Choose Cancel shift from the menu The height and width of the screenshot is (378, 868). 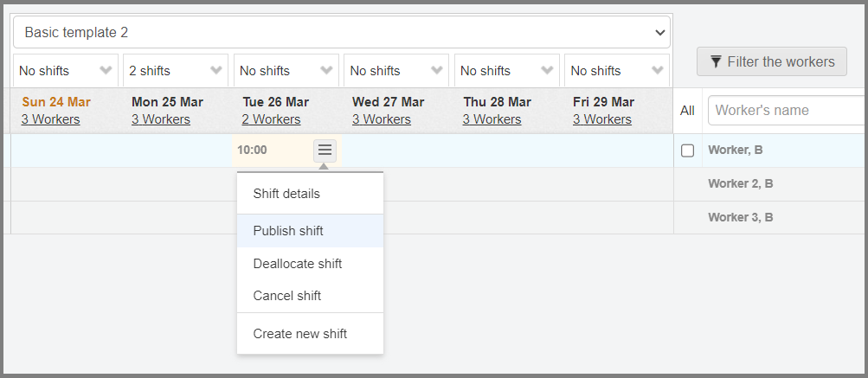click(x=286, y=296)
